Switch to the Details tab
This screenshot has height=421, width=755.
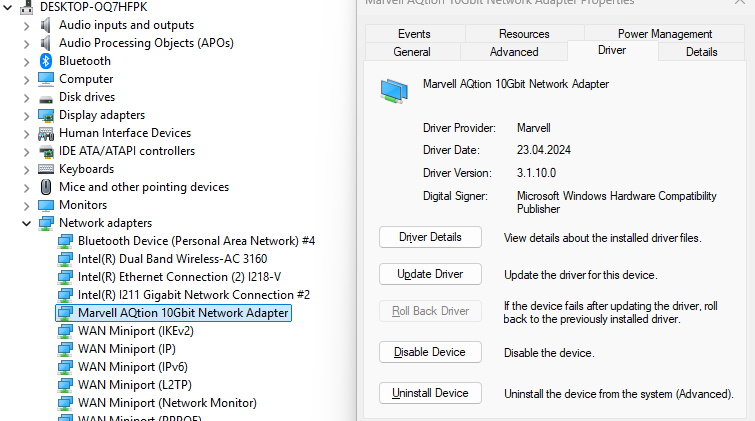point(702,52)
